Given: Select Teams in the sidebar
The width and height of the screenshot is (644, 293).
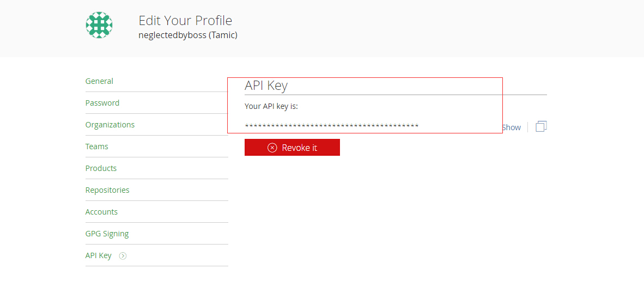Looking at the screenshot, I should [x=97, y=146].
